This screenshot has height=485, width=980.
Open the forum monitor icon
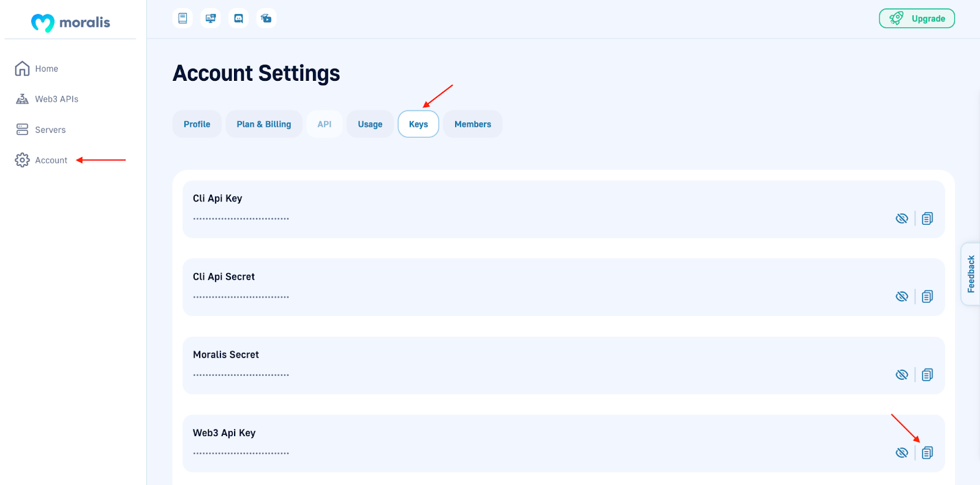point(211,18)
